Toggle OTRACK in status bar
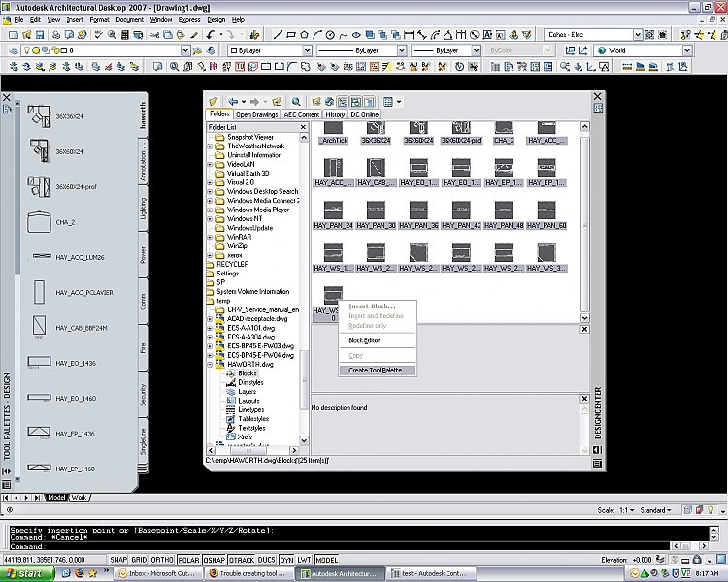 click(242, 560)
